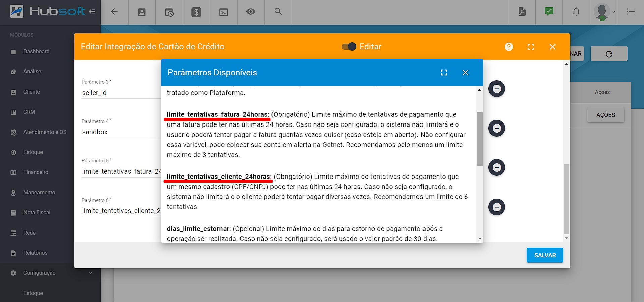644x302 pixels.
Task: Click popup scrollbar down arrow
Action: [x=480, y=239]
